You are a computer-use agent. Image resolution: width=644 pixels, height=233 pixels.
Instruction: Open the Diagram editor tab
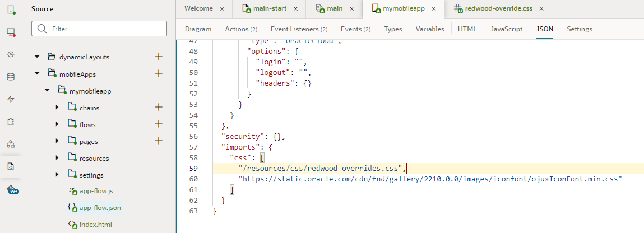[198, 29]
